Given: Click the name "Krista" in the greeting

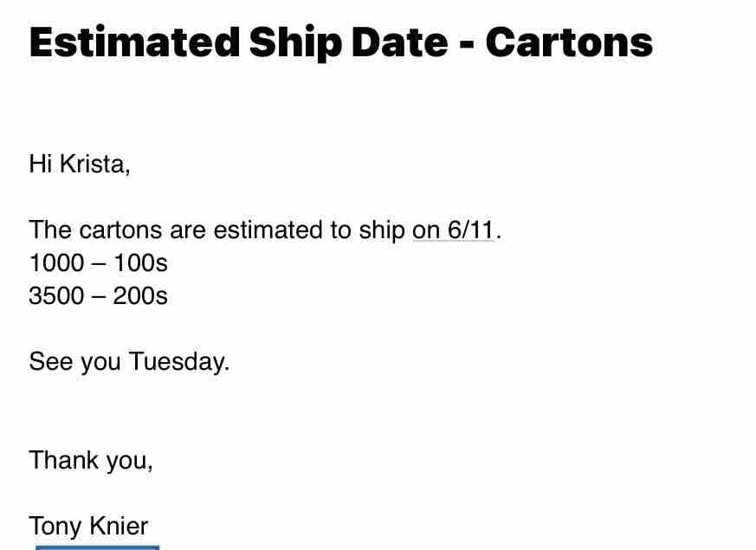Looking at the screenshot, I should point(92,164).
